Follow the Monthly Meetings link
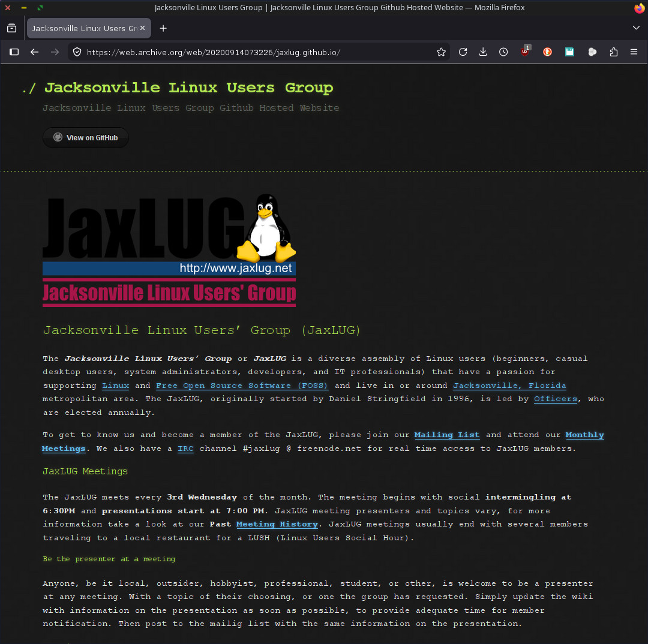The height and width of the screenshot is (644, 648). click(584, 435)
